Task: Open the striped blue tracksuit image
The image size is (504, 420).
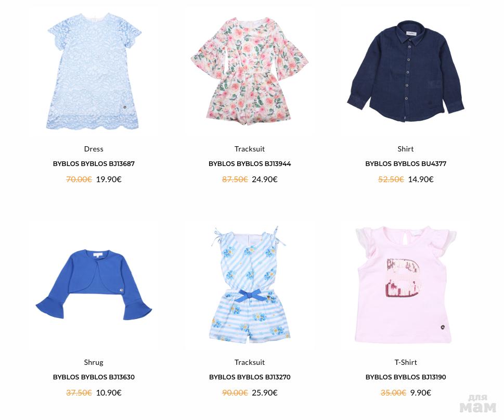Action: point(250,285)
